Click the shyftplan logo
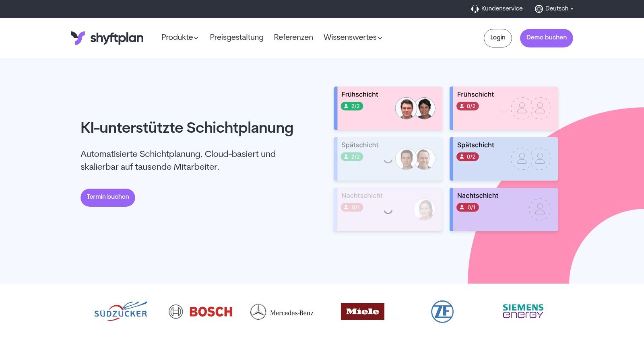This screenshot has width=644, height=362. 107,38
